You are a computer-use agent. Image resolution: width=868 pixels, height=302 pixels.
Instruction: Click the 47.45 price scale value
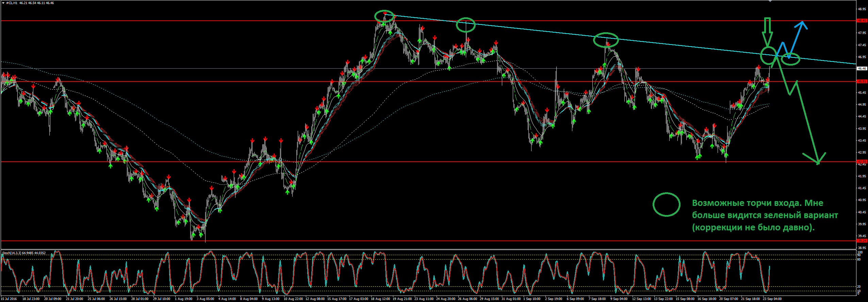coord(862,45)
